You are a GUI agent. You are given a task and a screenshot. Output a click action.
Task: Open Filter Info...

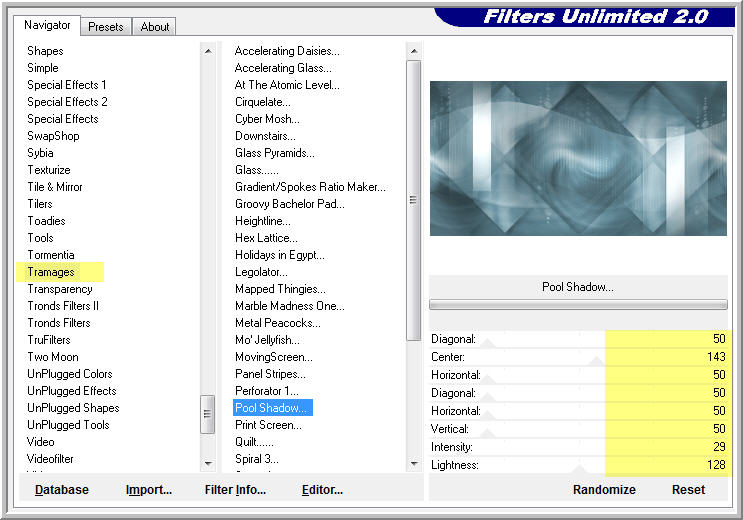(x=235, y=490)
